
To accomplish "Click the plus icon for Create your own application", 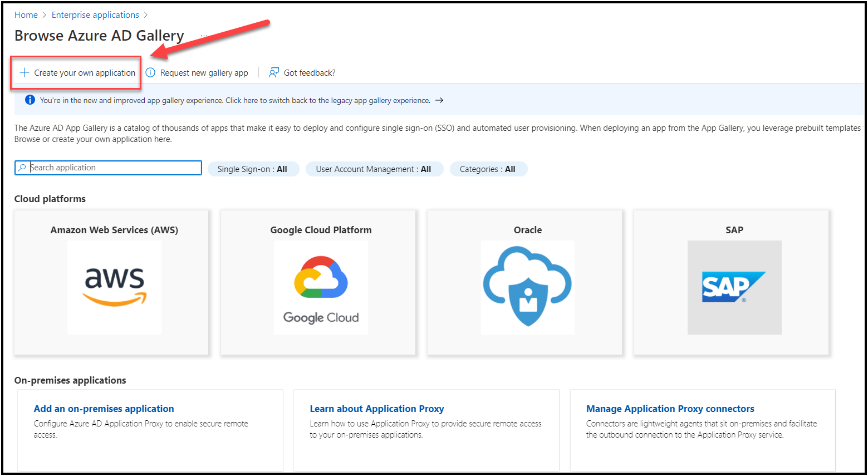I will (x=24, y=73).
